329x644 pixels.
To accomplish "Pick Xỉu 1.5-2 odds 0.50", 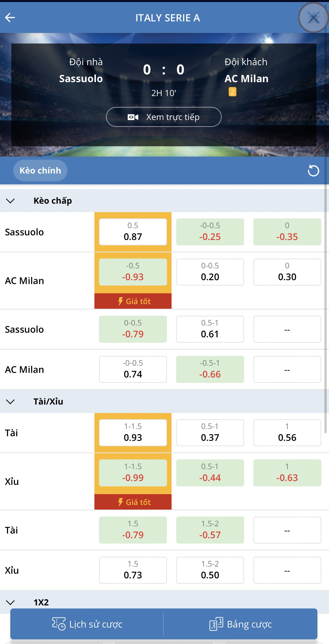I will pyautogui.click(x=210, y=570).
